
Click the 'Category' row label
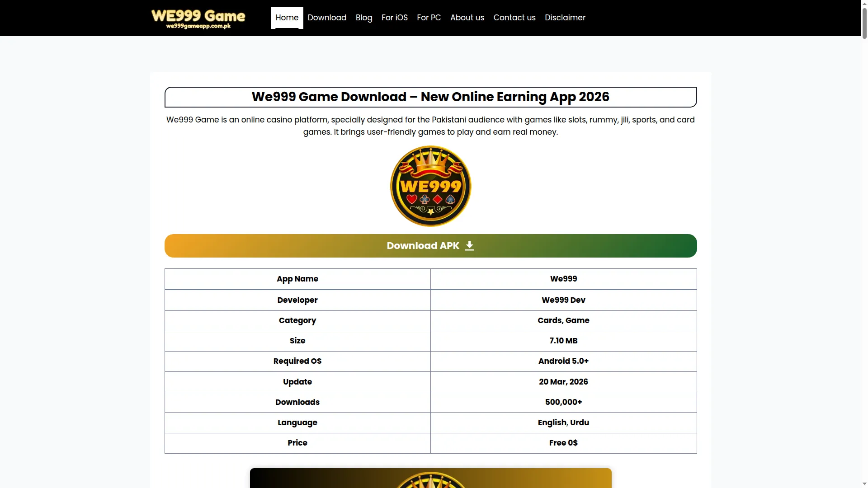(297, 320)
